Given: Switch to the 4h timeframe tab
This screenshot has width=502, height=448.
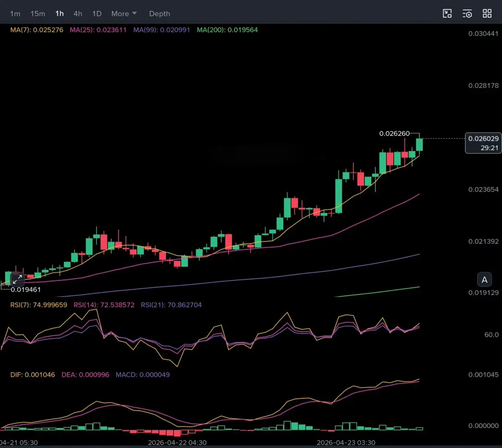Looking at the screenshot, I should pyautogui.click(x=78, y=14).
